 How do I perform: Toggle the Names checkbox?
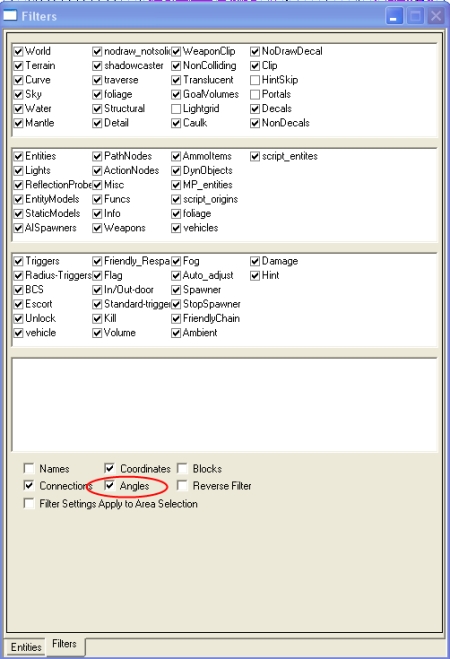[x=29, y=468]
